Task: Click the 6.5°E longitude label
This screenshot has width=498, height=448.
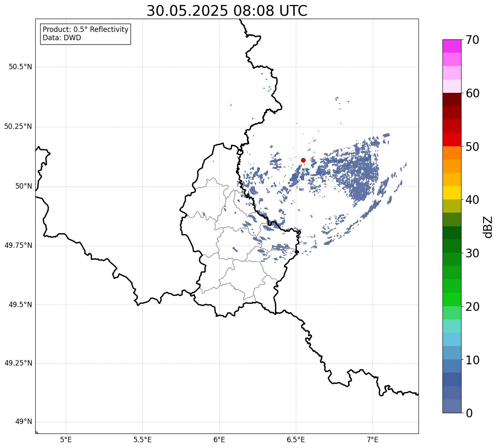Action: [x=296, y=440]
